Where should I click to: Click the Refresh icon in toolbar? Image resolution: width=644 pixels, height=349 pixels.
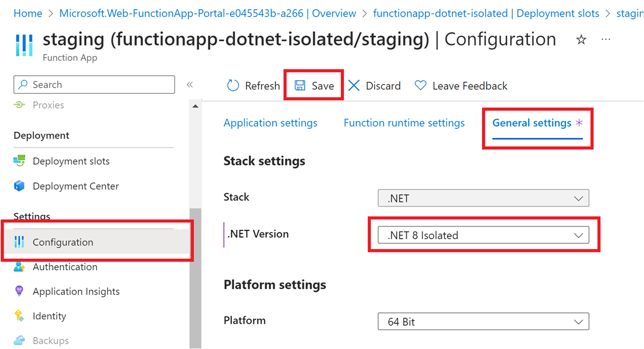pyautogui.click(x=233, y=86)
